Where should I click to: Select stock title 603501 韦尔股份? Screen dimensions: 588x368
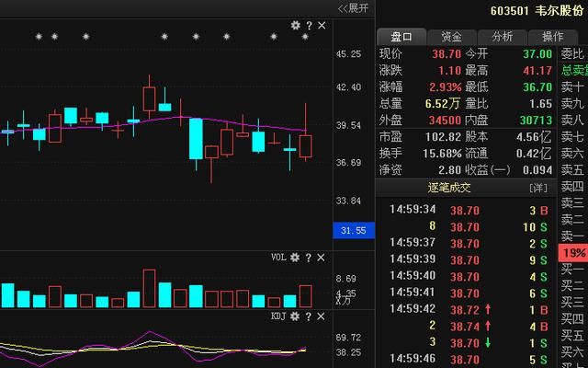pyautogui.click(x=537, y=10)
